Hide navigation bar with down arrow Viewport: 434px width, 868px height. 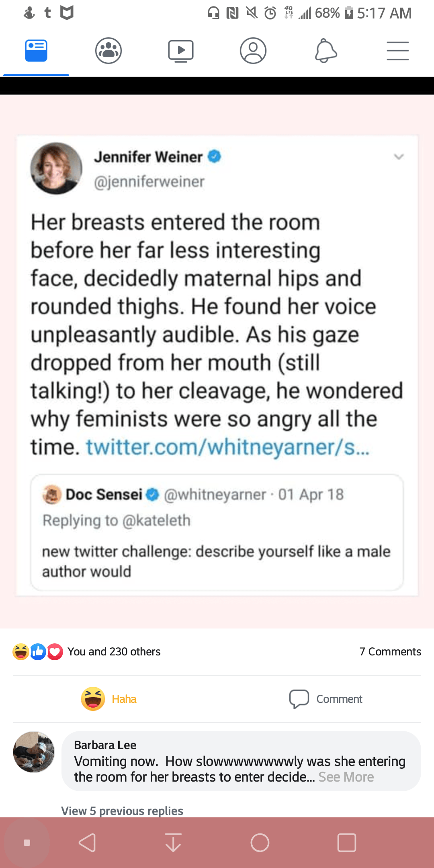[x=173, y=843]
